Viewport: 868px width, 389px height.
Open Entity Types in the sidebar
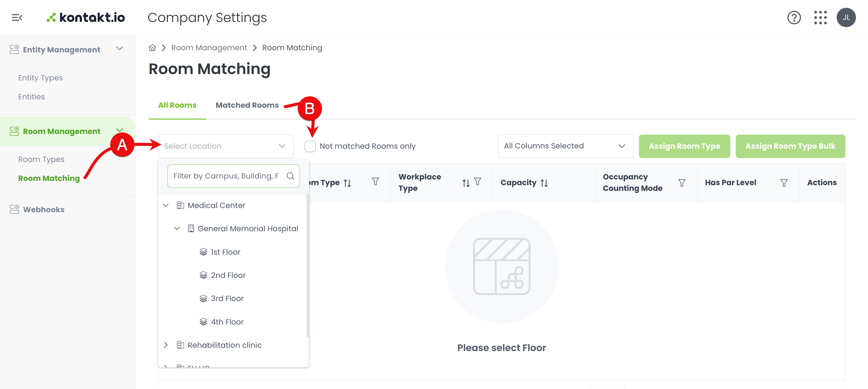click(40, 78)
